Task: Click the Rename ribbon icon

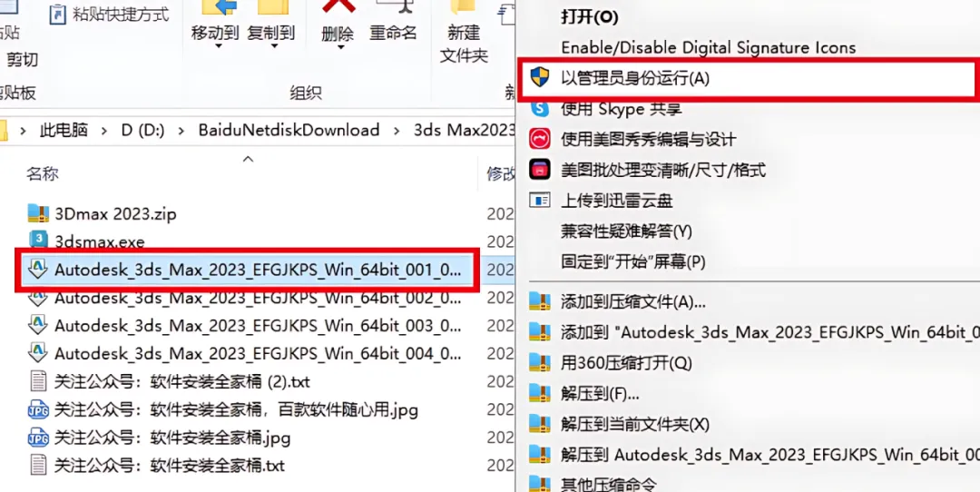Action: 393,7
